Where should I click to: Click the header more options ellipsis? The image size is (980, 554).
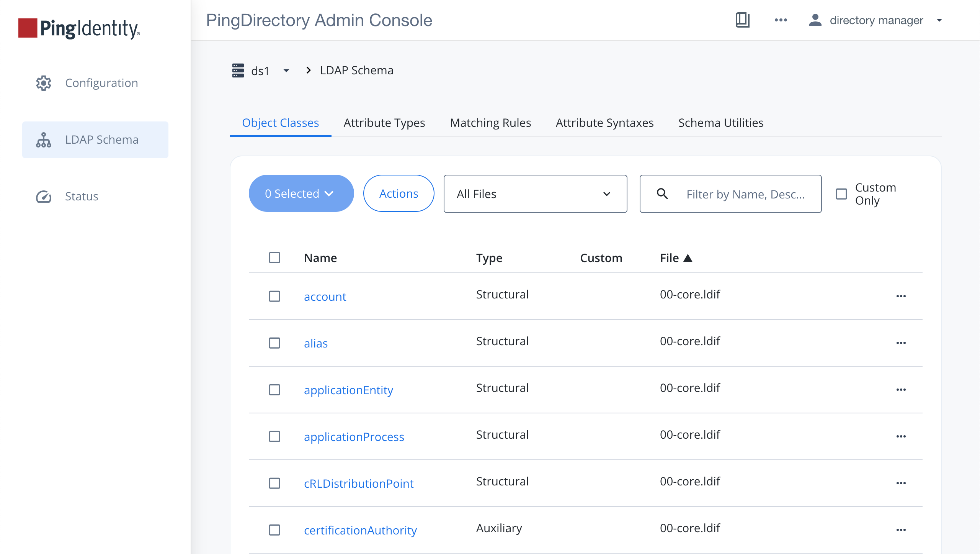[781, 20]
